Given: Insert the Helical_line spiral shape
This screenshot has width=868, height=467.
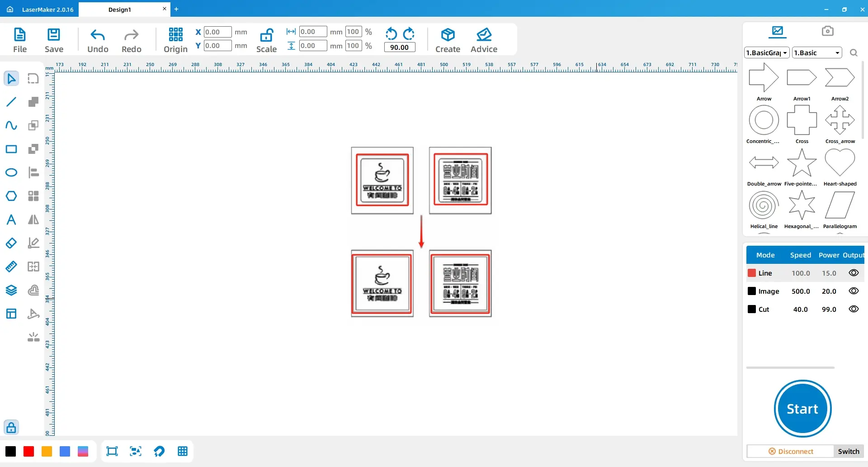Looking at the screenshot, I should (x=764, y=209).
